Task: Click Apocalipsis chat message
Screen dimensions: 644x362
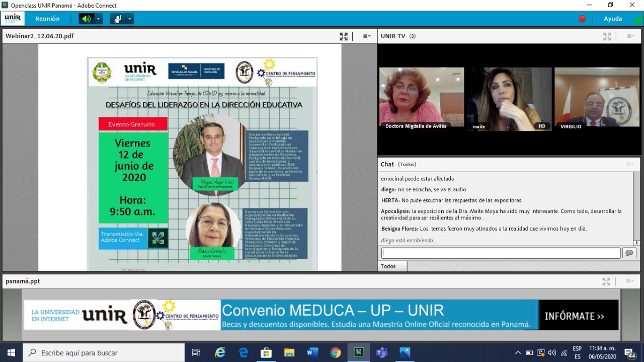Action: pos(504,214)
